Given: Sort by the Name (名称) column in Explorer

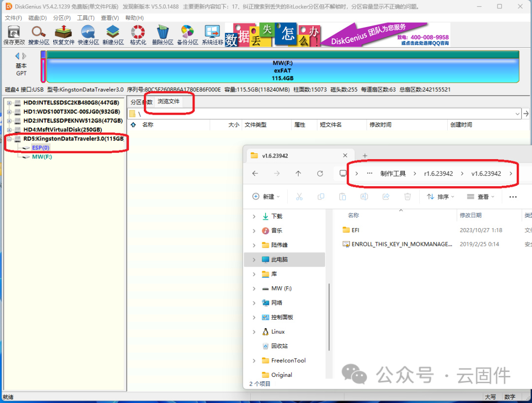Looking at the screenshot, I should point(353,215).
